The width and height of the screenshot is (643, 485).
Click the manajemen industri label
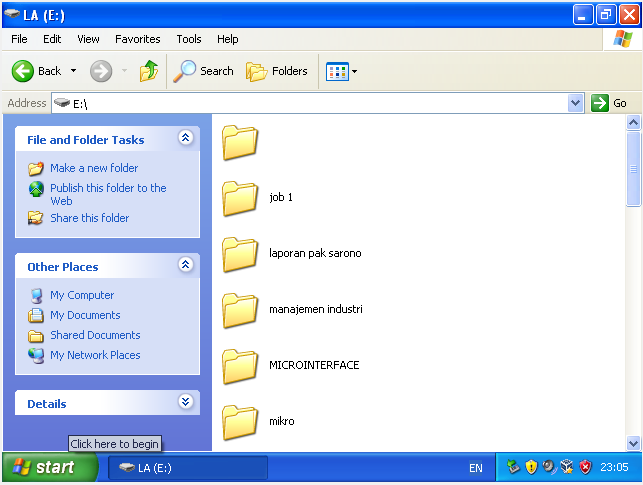coord(316,309)
